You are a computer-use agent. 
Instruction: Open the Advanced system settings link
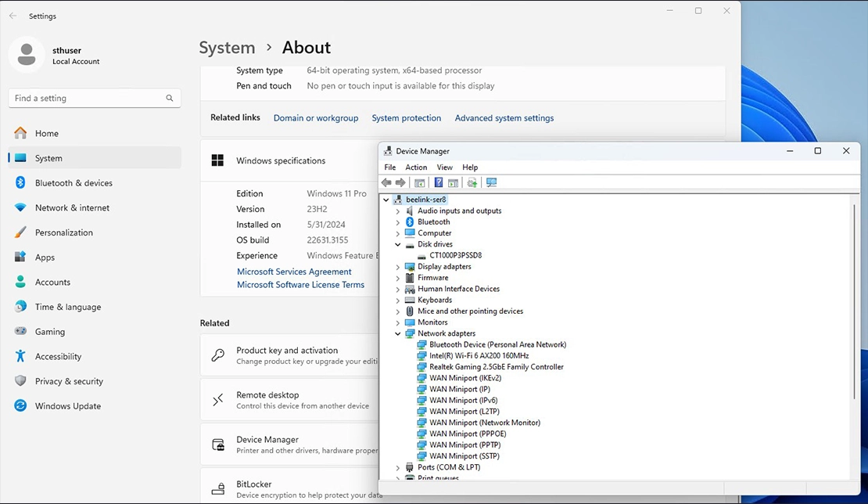(x=504, y=118)
